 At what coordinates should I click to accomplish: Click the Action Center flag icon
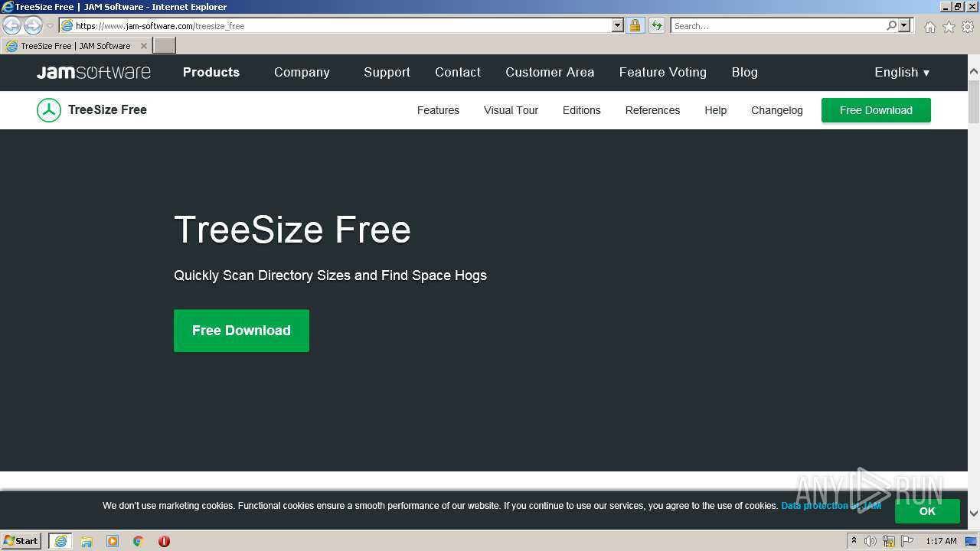[x=907, y=541]
